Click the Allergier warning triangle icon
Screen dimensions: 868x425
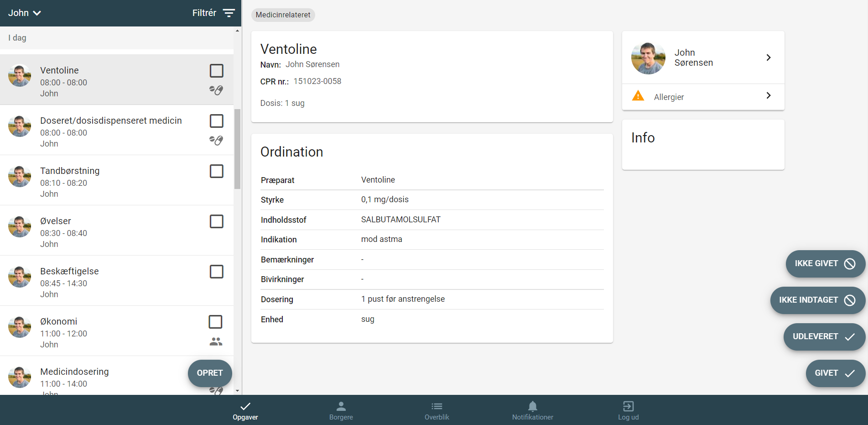(x=638, y=96)
